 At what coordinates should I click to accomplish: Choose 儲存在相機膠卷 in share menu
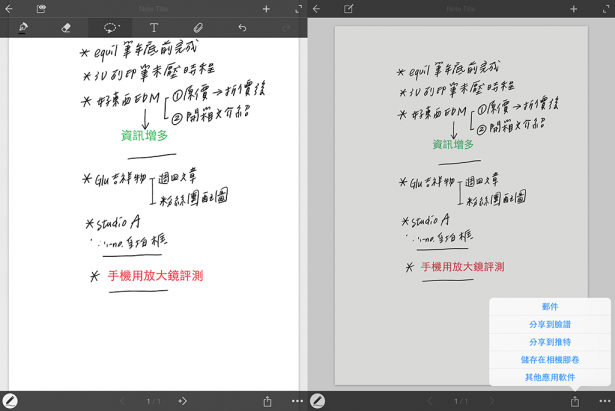pyautogui.click(x=550, y=360)
